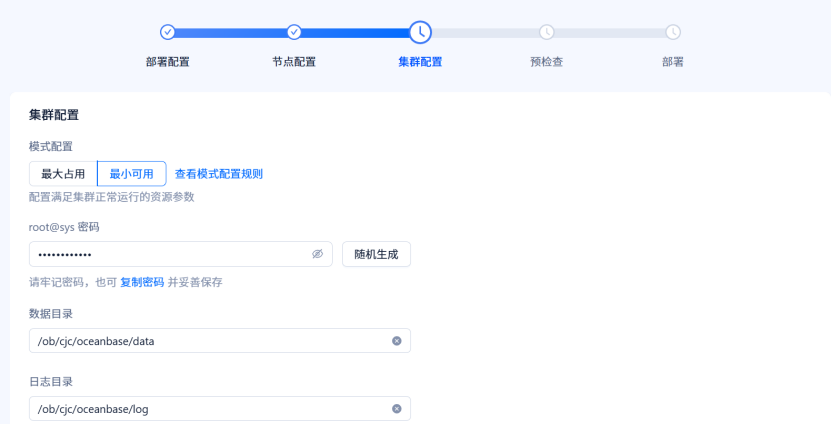Click the 配置满足集群正常运行的资源参数 description
Screen dimensions: 831x424
click(x=112, y=197)
